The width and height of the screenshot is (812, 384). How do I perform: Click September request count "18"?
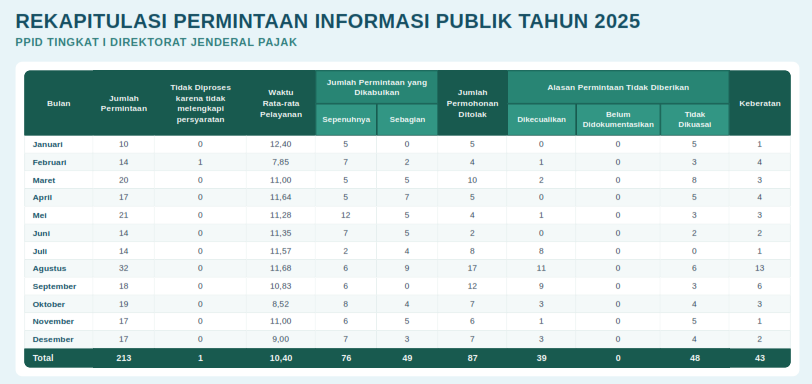tap(124, 287)
